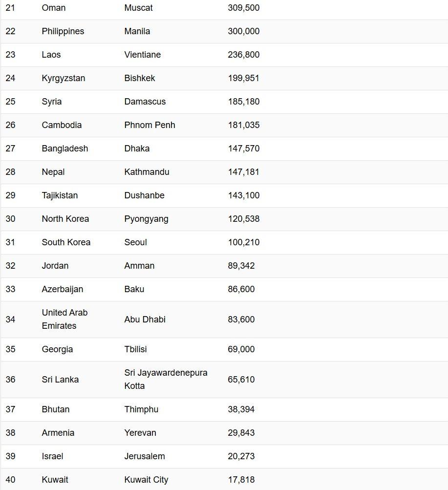Select the Sri Jayawardenepura Kotta cell

(166, 379)
